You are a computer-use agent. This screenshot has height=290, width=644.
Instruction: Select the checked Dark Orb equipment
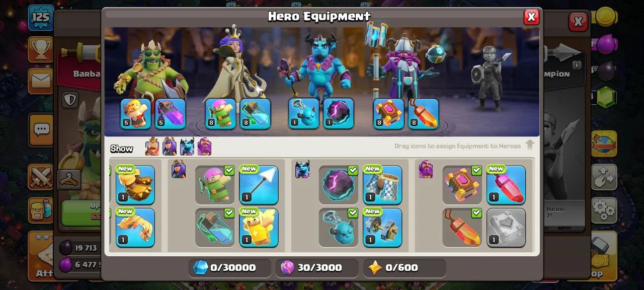click(x=339, y=185)
